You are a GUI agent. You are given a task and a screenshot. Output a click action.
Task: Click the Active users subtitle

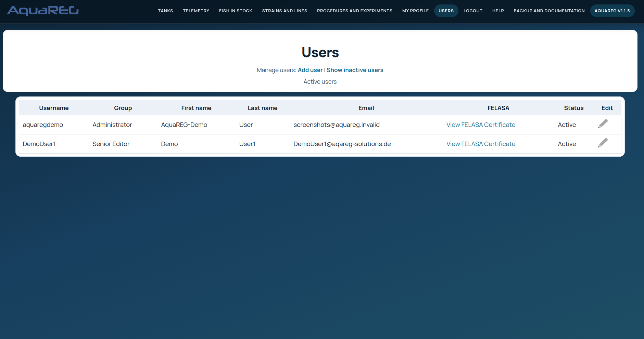[x=320, y=82]
